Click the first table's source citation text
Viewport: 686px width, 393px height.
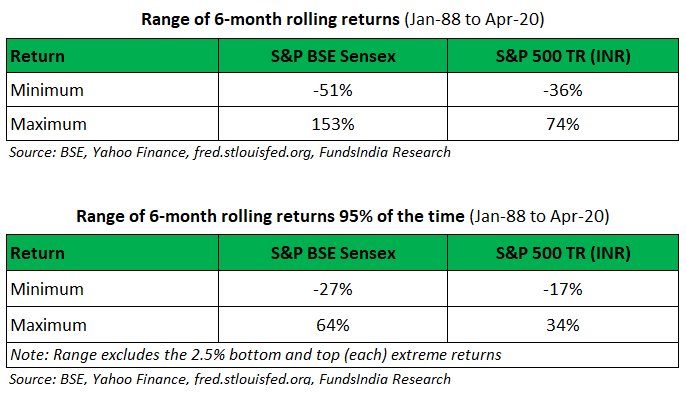pyautogui.click(x=230, y=152)
